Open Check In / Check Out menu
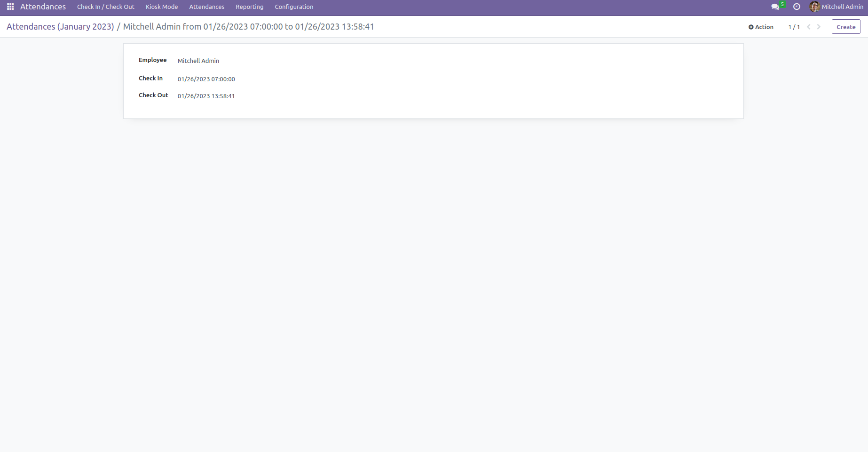 (x=106, y=7)
